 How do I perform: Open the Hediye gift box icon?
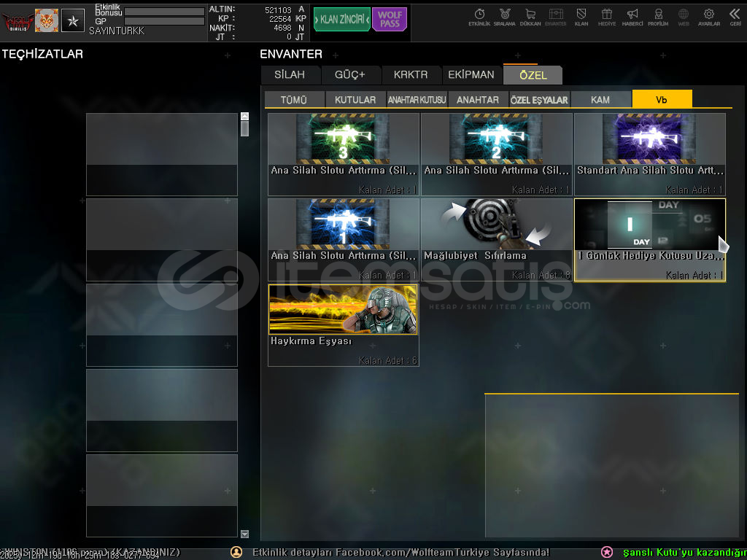(606, 17)
